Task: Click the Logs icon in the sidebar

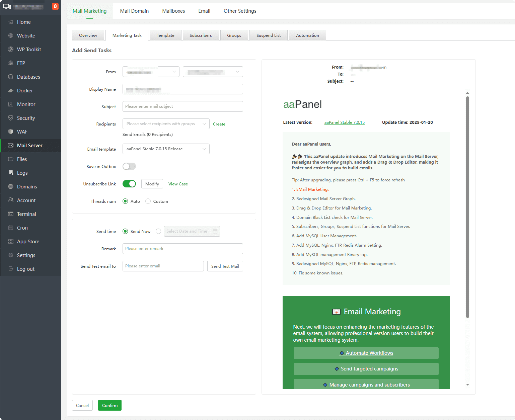Action: 11,173
